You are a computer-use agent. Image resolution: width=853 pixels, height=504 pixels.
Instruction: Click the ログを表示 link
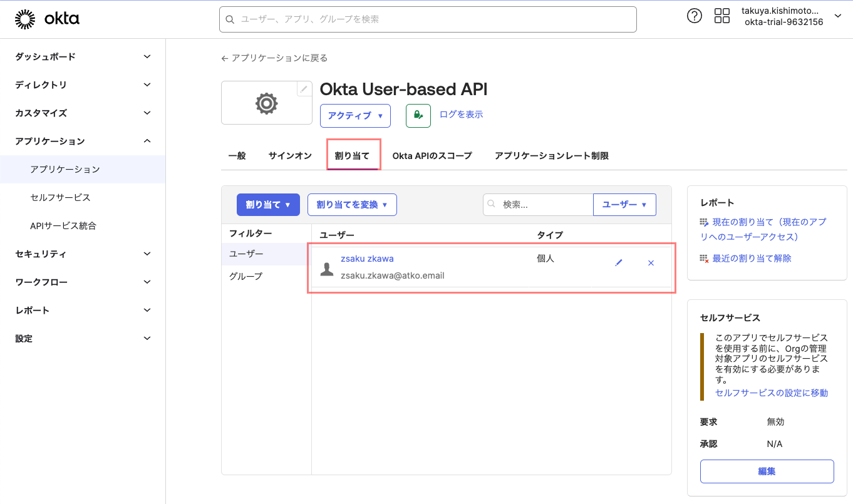pyautogui.click(x=461, y=115)
